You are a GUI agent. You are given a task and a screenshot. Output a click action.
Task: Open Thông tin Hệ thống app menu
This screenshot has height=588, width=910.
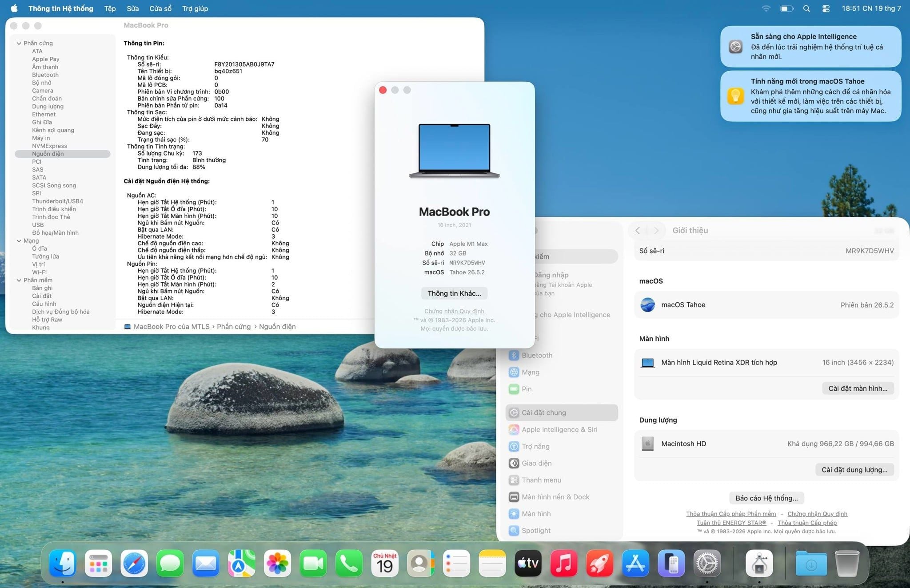coord(61,8)
